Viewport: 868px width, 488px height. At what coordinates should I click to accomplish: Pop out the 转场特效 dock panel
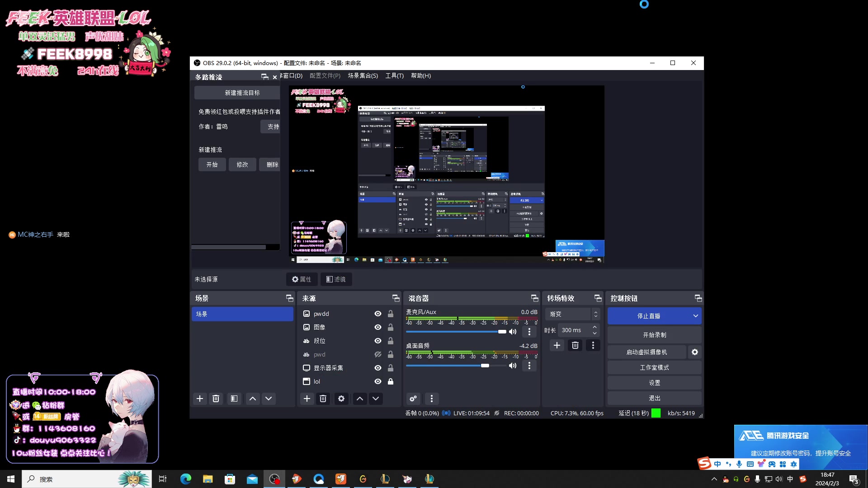(598, 298)
